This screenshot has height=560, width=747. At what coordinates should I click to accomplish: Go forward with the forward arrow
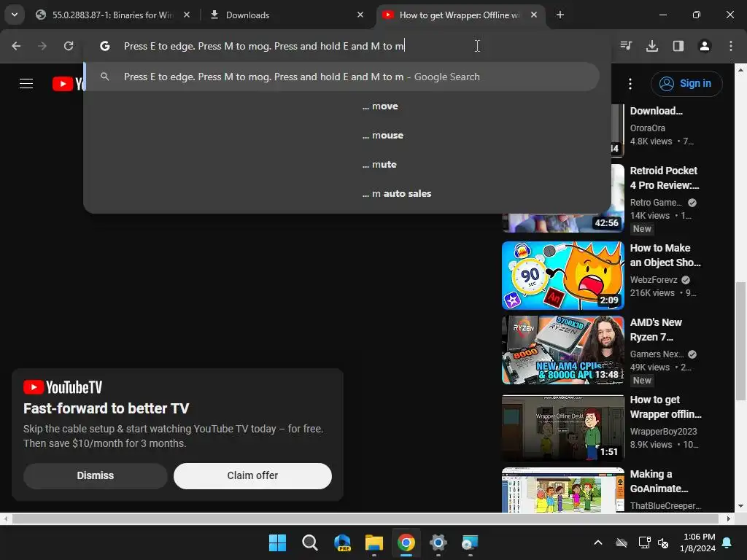(x=42, y=46)
